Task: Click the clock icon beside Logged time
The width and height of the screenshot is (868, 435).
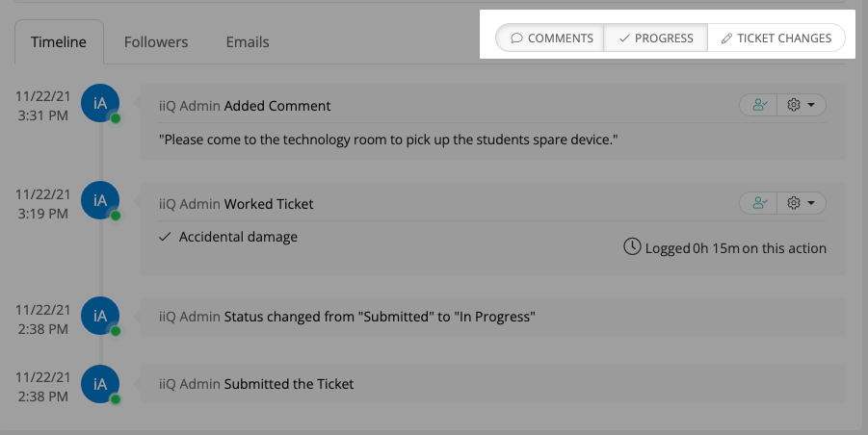Action: click(632, 247)
